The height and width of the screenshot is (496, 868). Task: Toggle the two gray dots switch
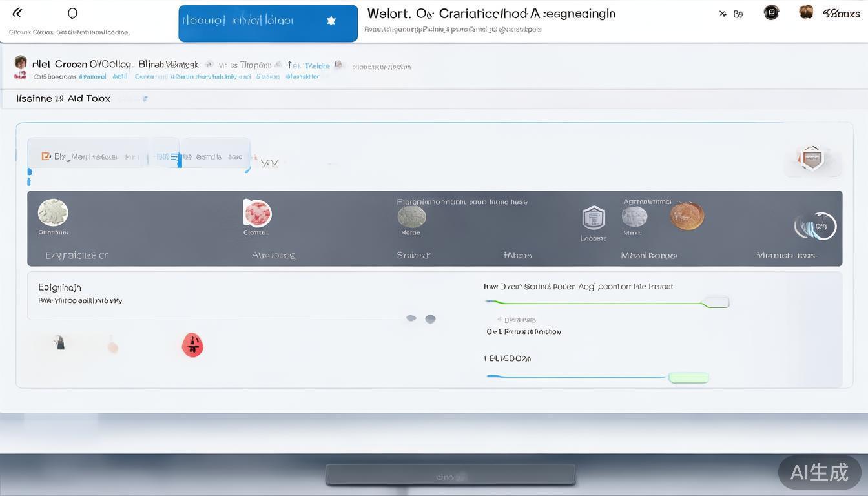click(x=420, y=318)
